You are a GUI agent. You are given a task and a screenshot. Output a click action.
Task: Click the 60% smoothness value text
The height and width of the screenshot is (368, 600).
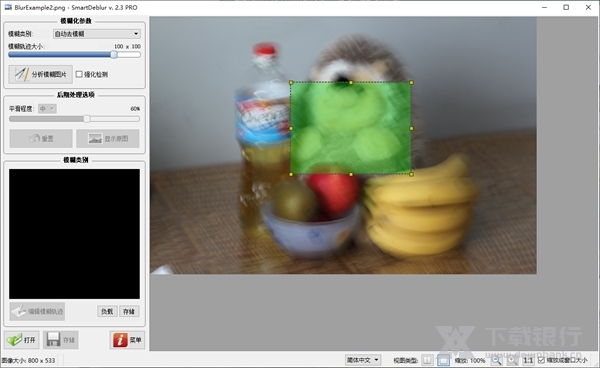tap(135, 109)
